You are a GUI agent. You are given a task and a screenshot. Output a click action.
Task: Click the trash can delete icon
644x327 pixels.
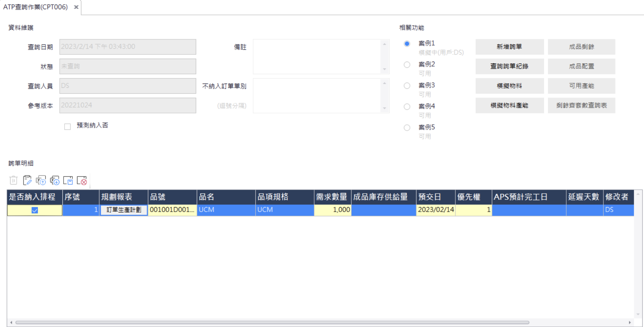(x=13, y=180)
